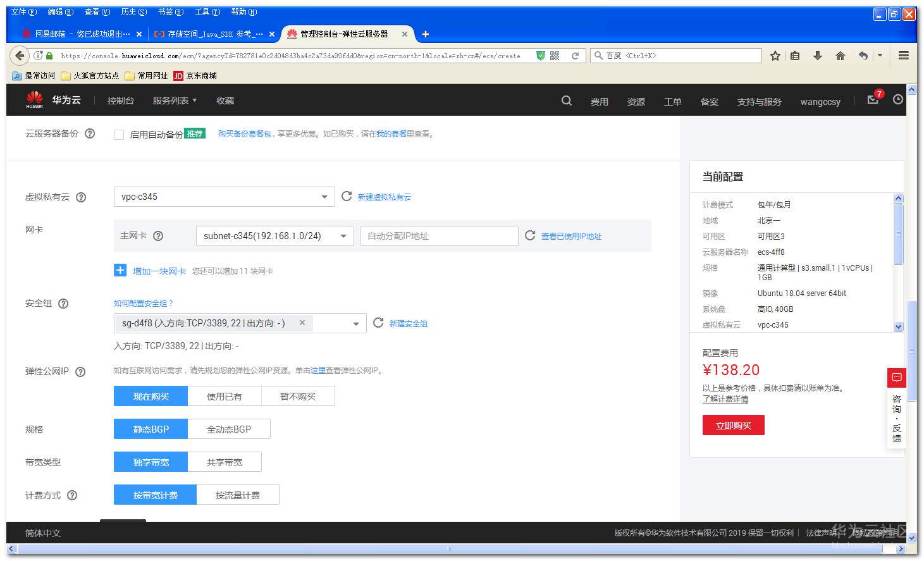924x561 pixels.
Task: Open the 服务列表 dropdown menu
Action: [175, 101]
